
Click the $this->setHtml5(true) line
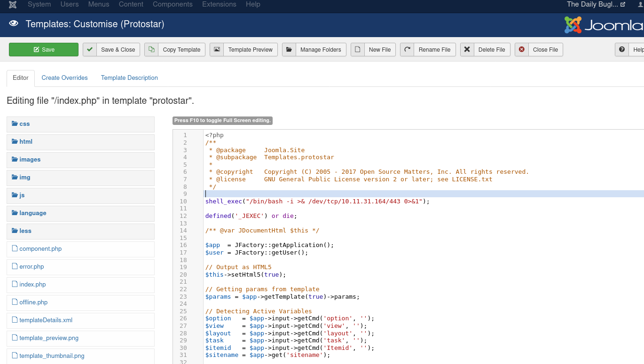click(x=245, y=275)
